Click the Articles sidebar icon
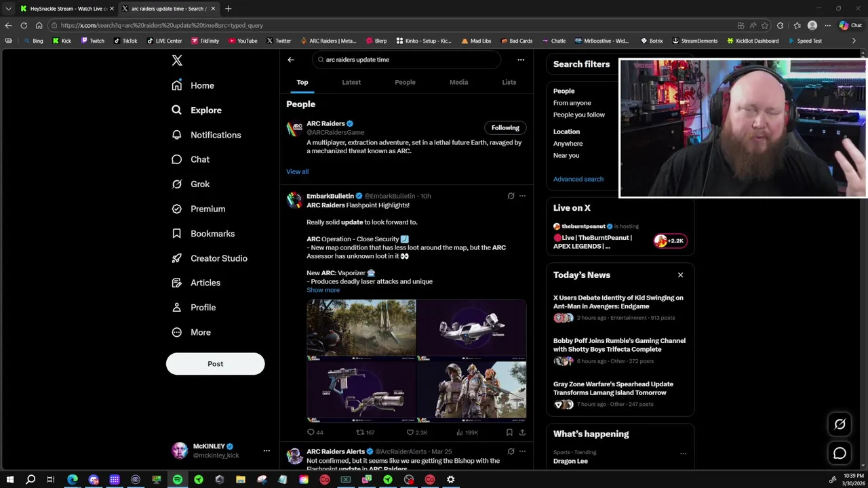868x488 pixels. click(x=176, y=283)
